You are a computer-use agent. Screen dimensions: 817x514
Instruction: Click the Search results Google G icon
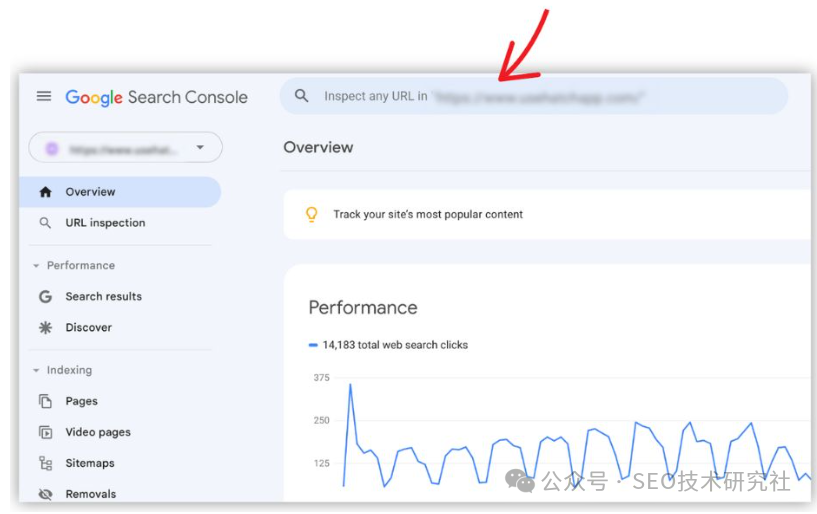tap(45, 297)
